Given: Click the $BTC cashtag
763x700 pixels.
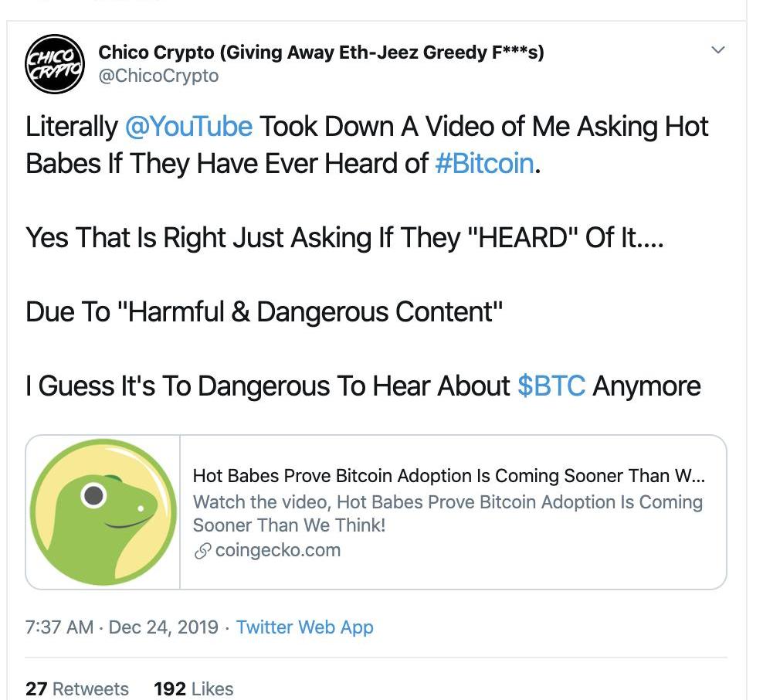Looking at the screenshot, I should click(x=551, y=386).
